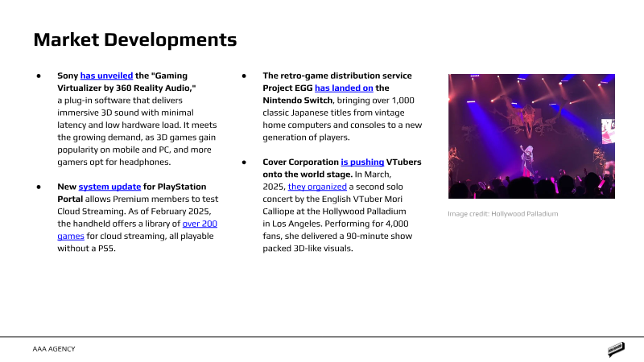Image resolution: width=644 pixels, height=362 pixels.
Task: Click the bullet marker beside the Sony paragraph
Action: point(39,76)
